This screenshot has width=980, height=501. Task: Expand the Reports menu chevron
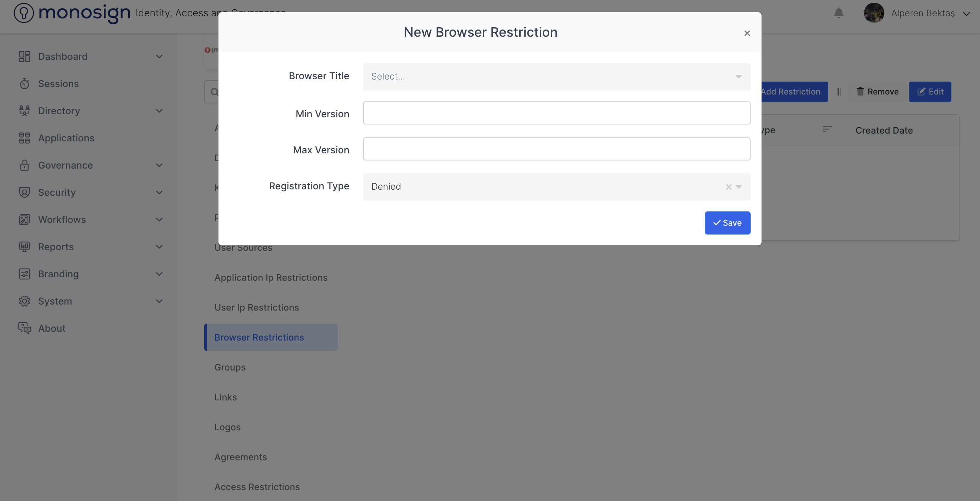159,247
